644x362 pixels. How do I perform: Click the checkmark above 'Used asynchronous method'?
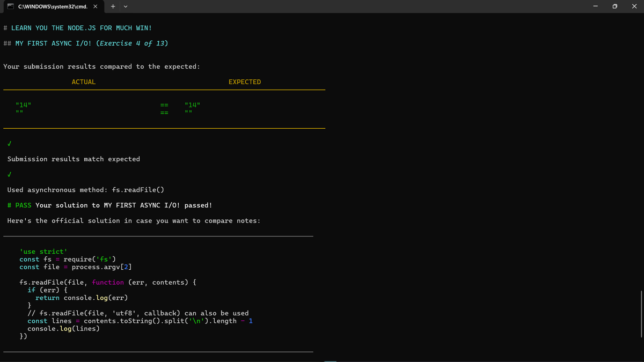(10, 175)
